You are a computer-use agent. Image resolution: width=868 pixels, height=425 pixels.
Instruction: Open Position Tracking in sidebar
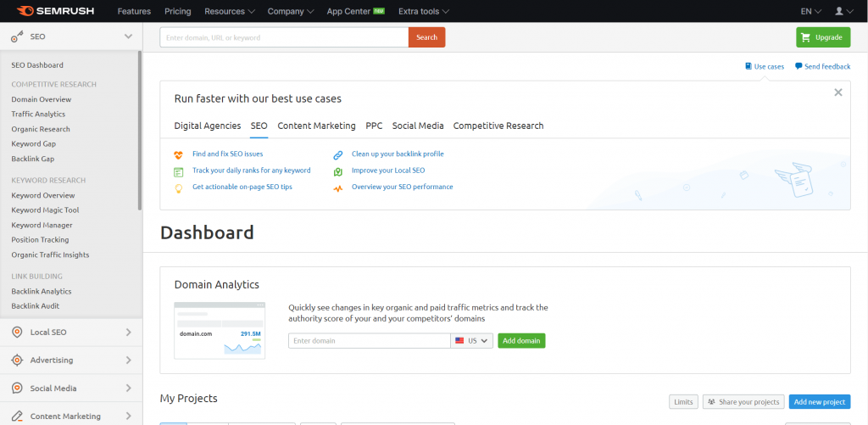click(40, 240)
